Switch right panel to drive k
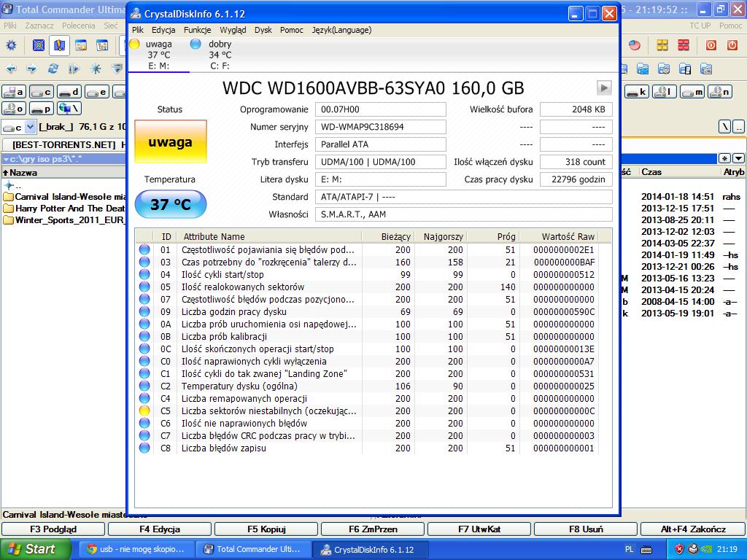The height and width of the screenshot is (560, 747). click(x=636, y=91)
